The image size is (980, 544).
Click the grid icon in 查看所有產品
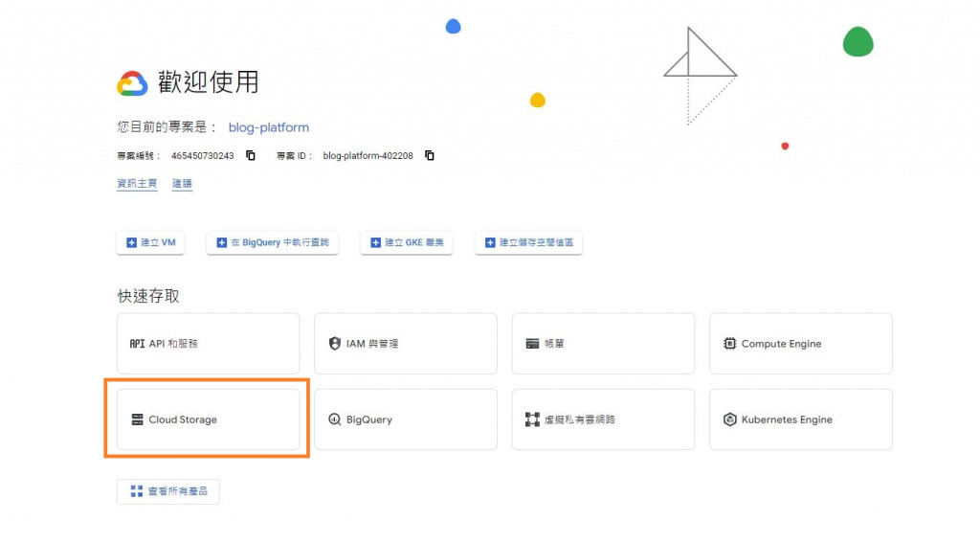[136, 491]
